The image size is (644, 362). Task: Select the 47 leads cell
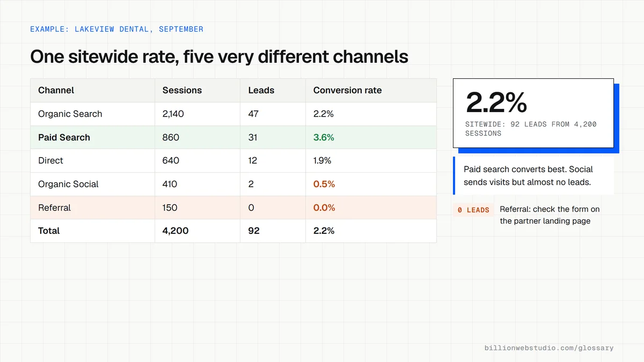point(273,114)
